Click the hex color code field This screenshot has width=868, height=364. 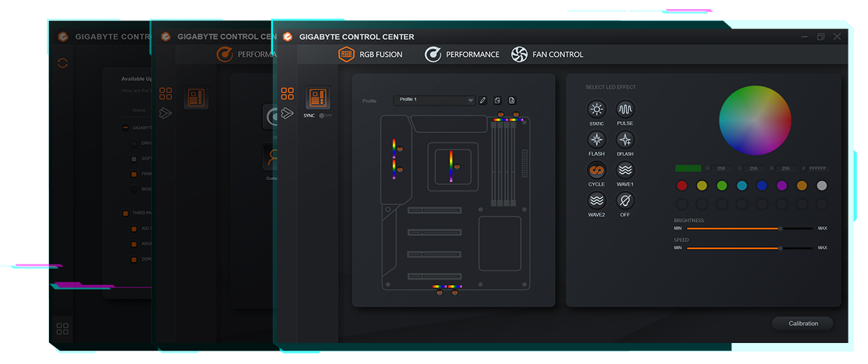(x=818, y=169)
